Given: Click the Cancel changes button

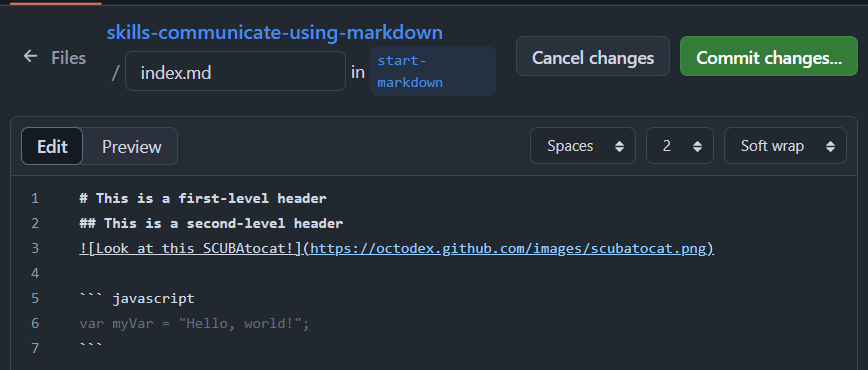Looking at the screenshot, I should tap(593, 57).
